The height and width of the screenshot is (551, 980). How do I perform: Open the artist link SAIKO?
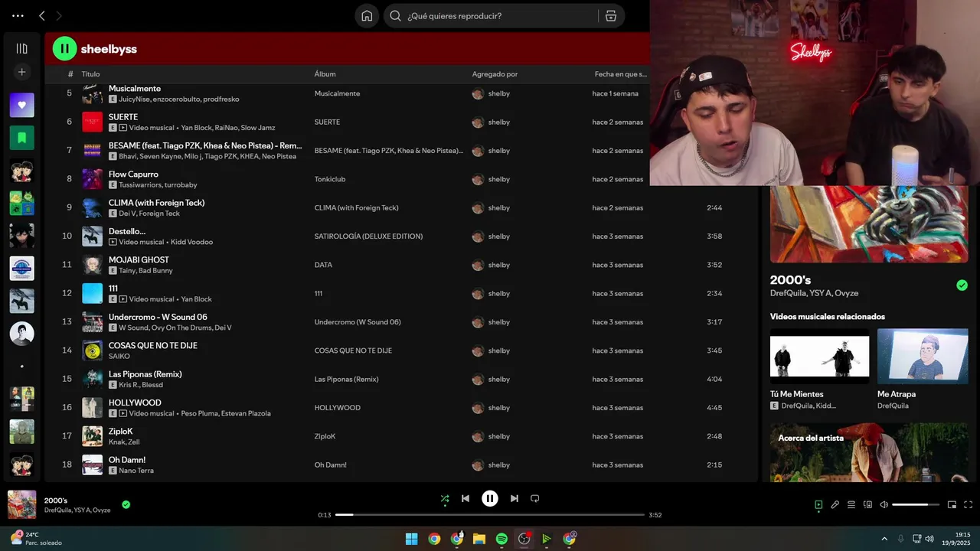119,357
